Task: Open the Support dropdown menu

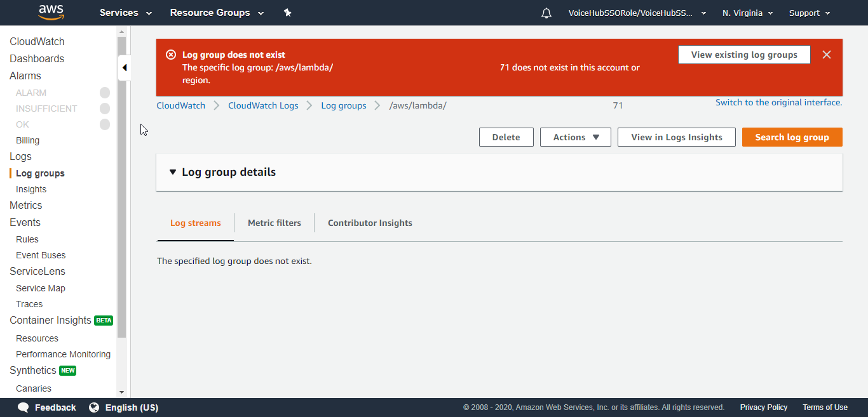Action: pos(810,13)
